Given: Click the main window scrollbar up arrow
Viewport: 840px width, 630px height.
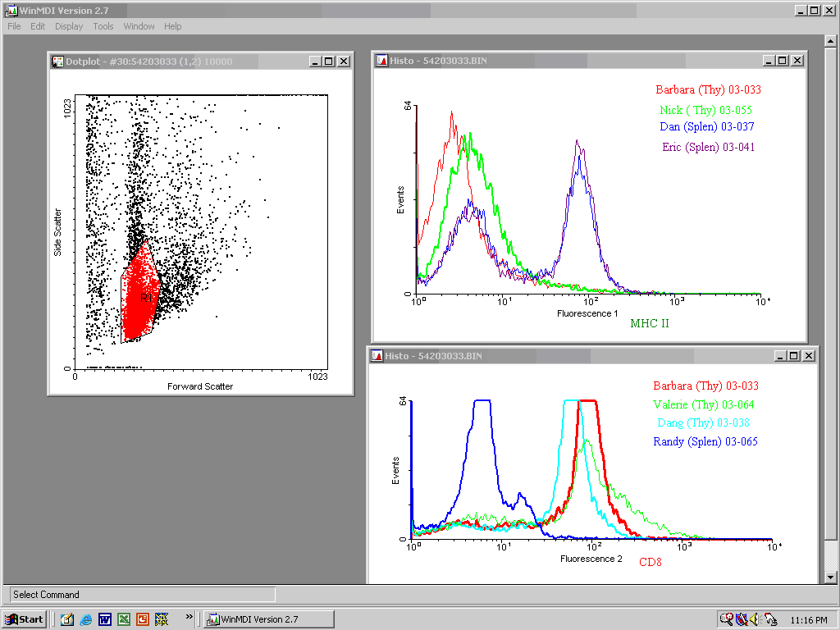Looking at the screenshot, I should point(831,40).
